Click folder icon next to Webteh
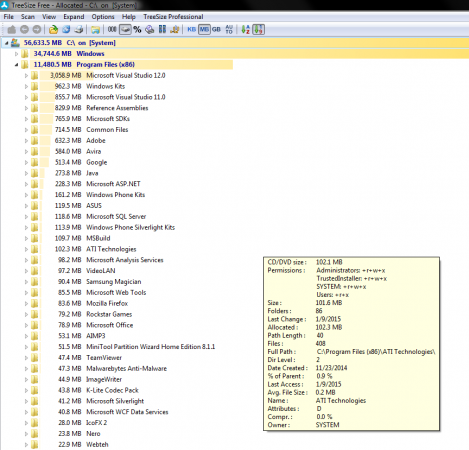The image size is (469, 450). (x=35, y=444)
